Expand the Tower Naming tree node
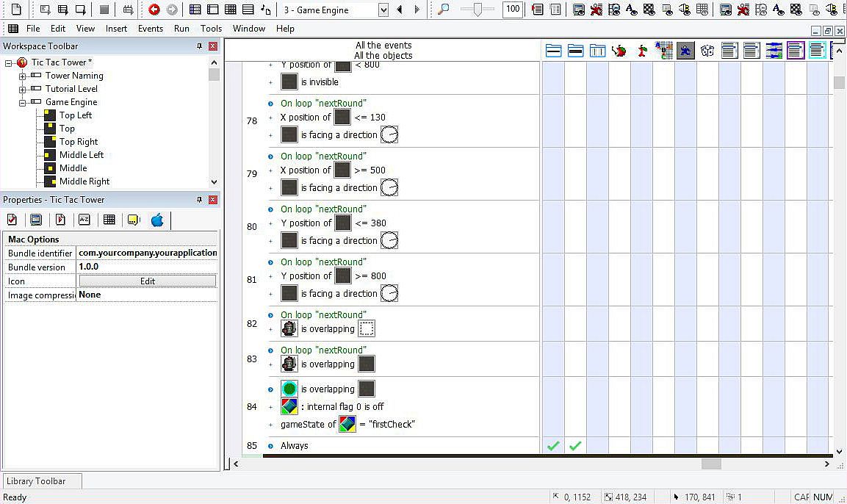This screenshot has height=504, width=847. coord(22,76)
